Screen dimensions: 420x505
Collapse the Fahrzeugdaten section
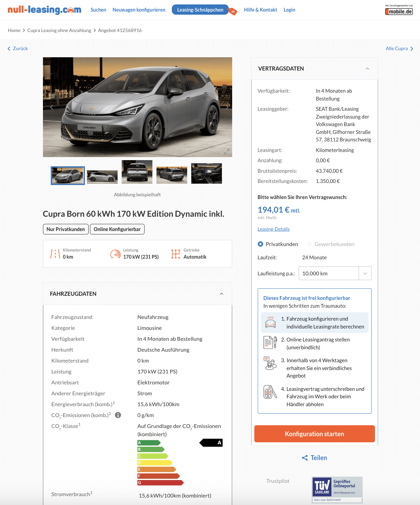[222, 294]
